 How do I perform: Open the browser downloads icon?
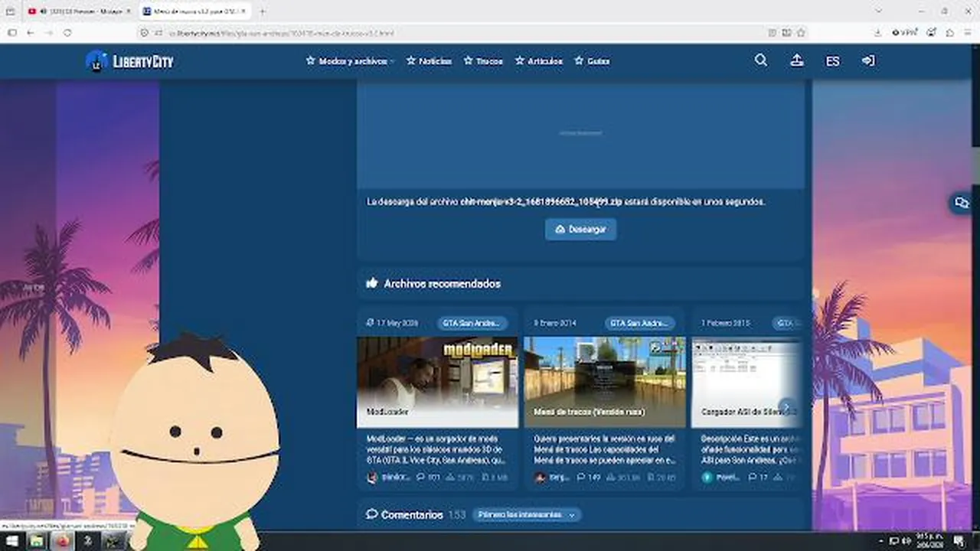pyautogui.click(x=877, y=33)
